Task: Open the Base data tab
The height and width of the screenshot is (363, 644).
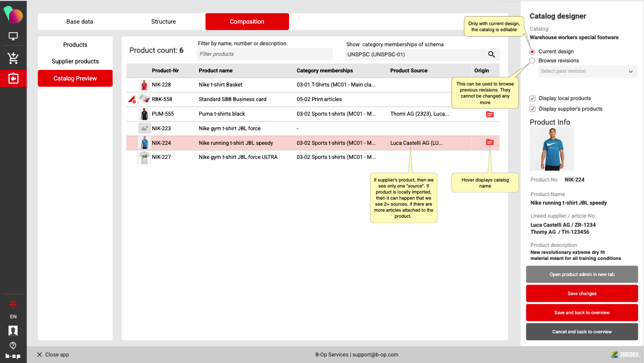Action: point(79,22)
